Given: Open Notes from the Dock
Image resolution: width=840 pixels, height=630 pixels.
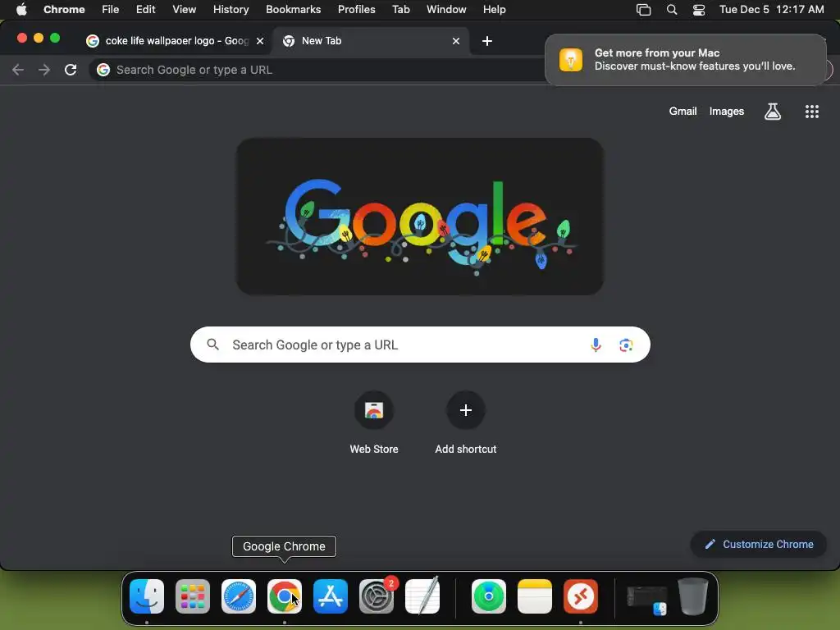Looking at the screenshot, I should coord(535,596).
